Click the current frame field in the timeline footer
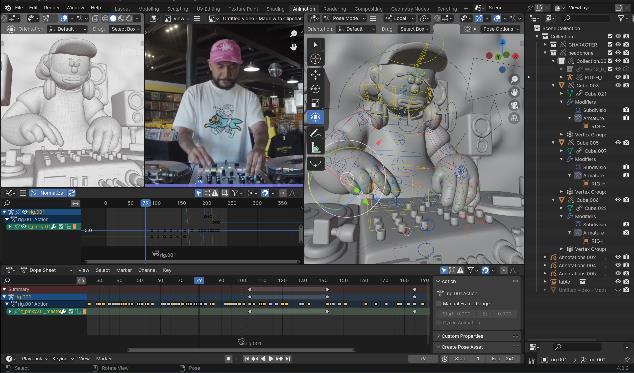Image resolution: width=634 pixels, height=373 pixels. 423,359
